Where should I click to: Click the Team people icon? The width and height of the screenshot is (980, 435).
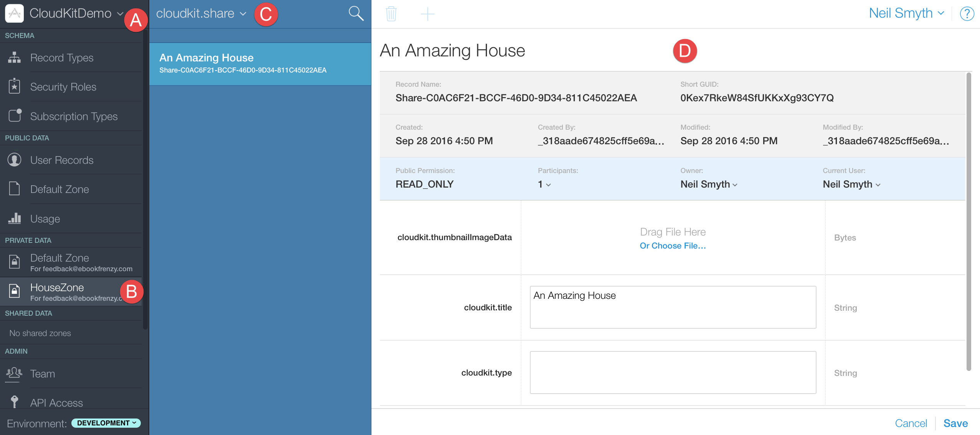click(14, 373)
